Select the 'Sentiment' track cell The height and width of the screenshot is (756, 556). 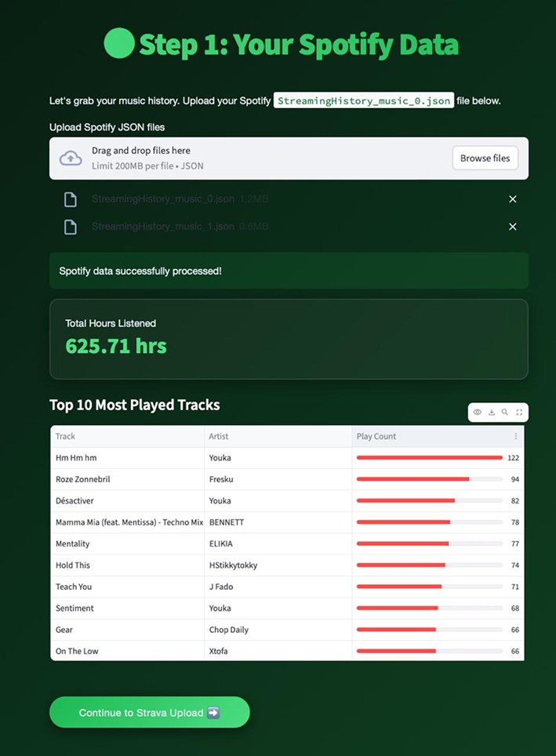[127, 608]
